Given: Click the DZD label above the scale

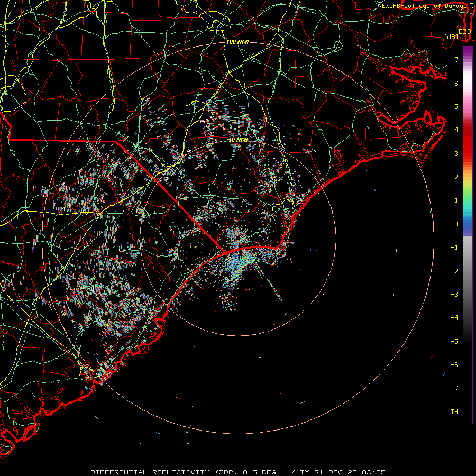Looking at the screenshot, I should (x=465, y=31).
